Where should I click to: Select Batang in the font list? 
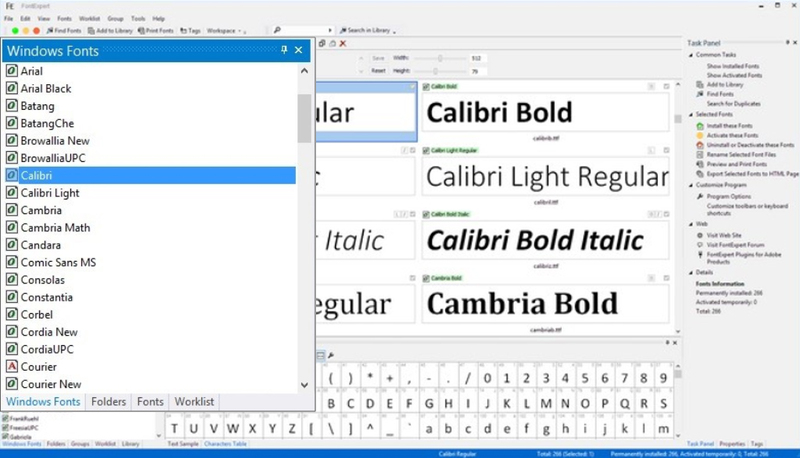coord(37,106)
